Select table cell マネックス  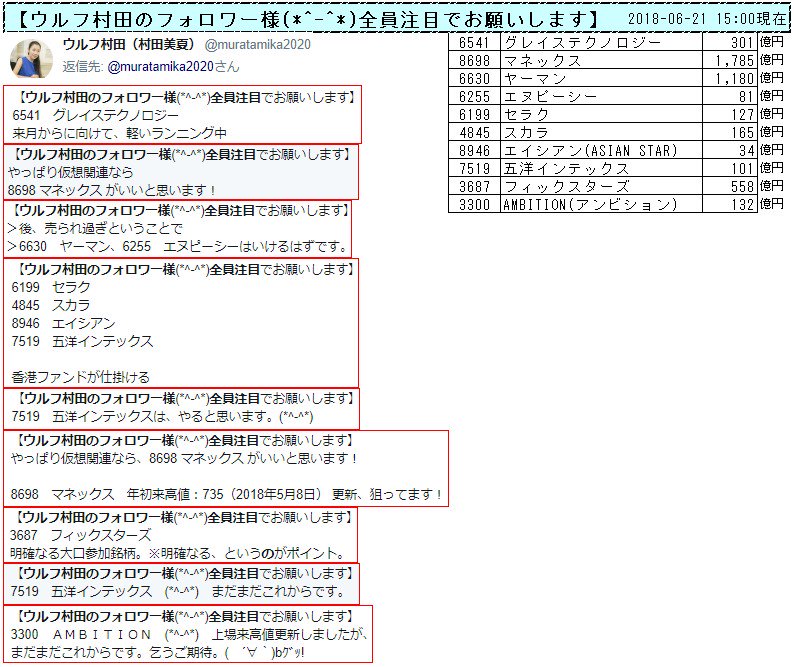[x=601, y=60]
